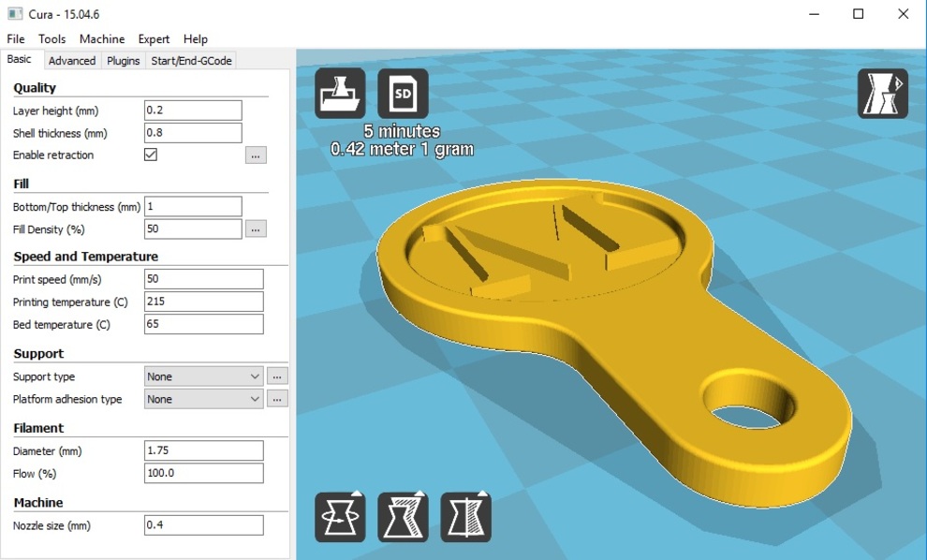Viewport: 927px width, 560px height.
Task: Select the Rotate tool icon
Action: click(x=340, y=517)
